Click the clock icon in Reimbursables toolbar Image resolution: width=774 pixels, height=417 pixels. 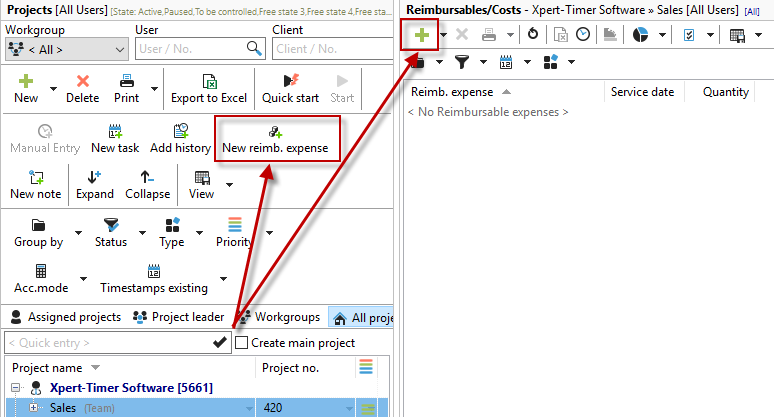582,35
